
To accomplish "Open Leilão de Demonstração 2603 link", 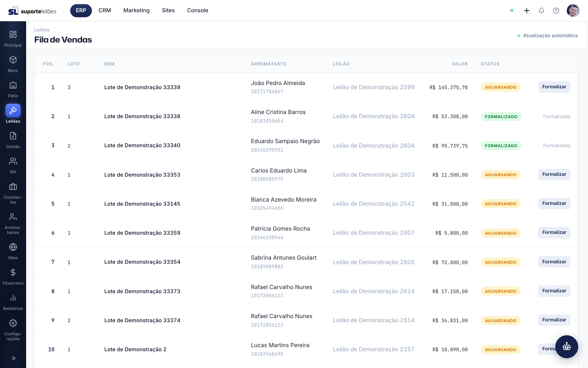I will click(374, 175).
